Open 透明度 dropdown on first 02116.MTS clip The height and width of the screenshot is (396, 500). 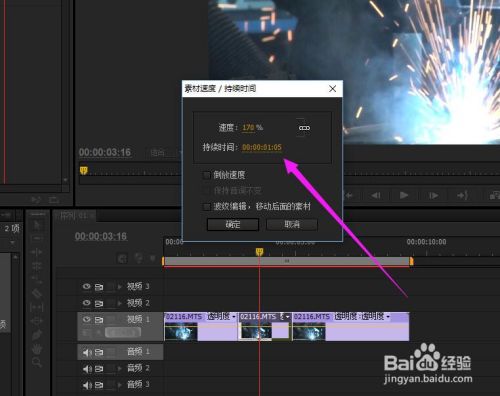[x=234, y=316]
